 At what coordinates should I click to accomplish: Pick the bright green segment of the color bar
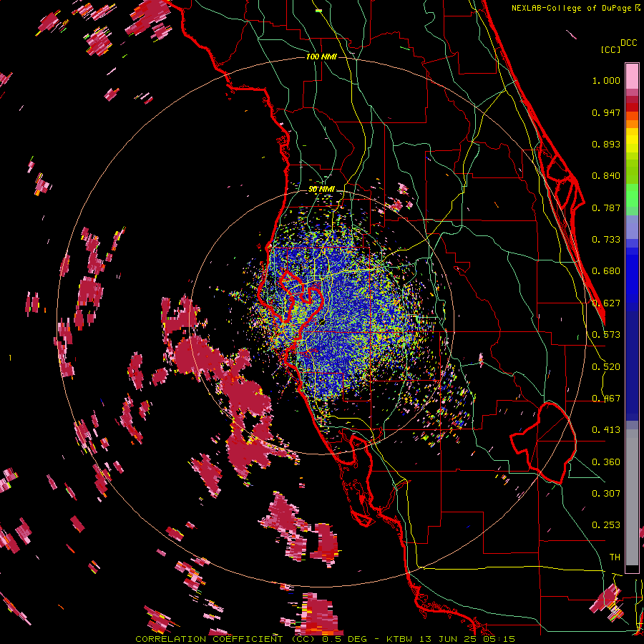(x=632, y=195)
